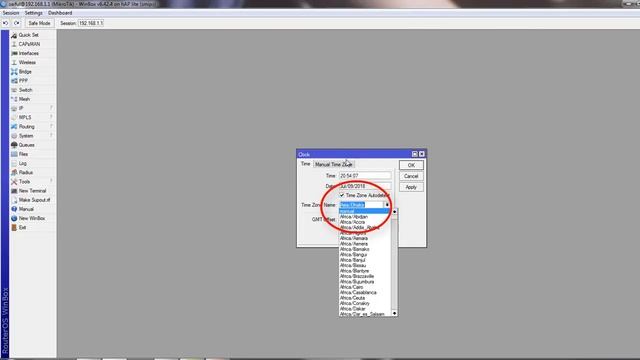
Task: Click the Exit icon in sidebar
Action: [14, 227]
